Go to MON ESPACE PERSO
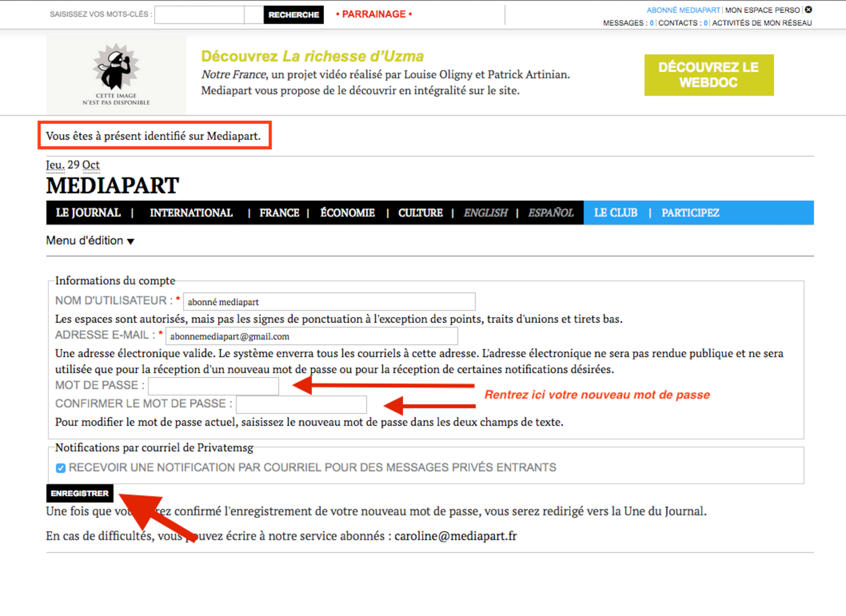This screenshot has height=616, width=846. [x=762, y=10]
